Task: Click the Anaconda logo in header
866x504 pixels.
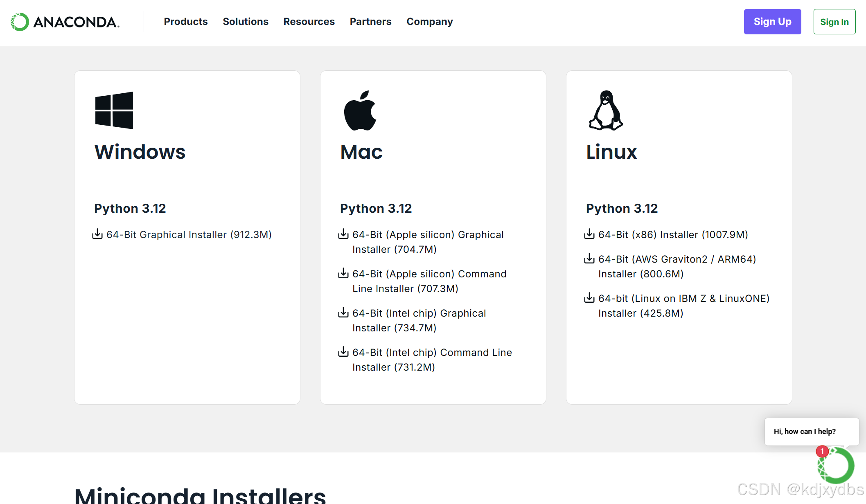Action: point(65,22)
